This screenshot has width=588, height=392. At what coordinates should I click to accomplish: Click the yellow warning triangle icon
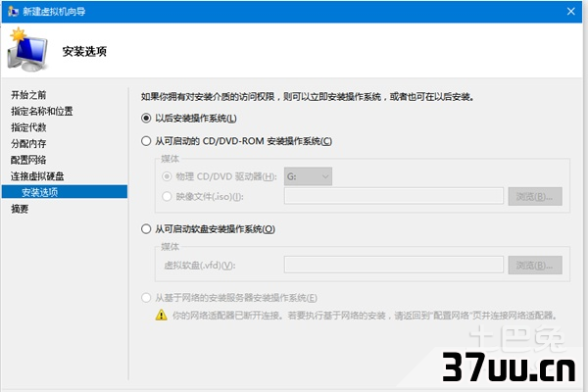tap(162, 315)
